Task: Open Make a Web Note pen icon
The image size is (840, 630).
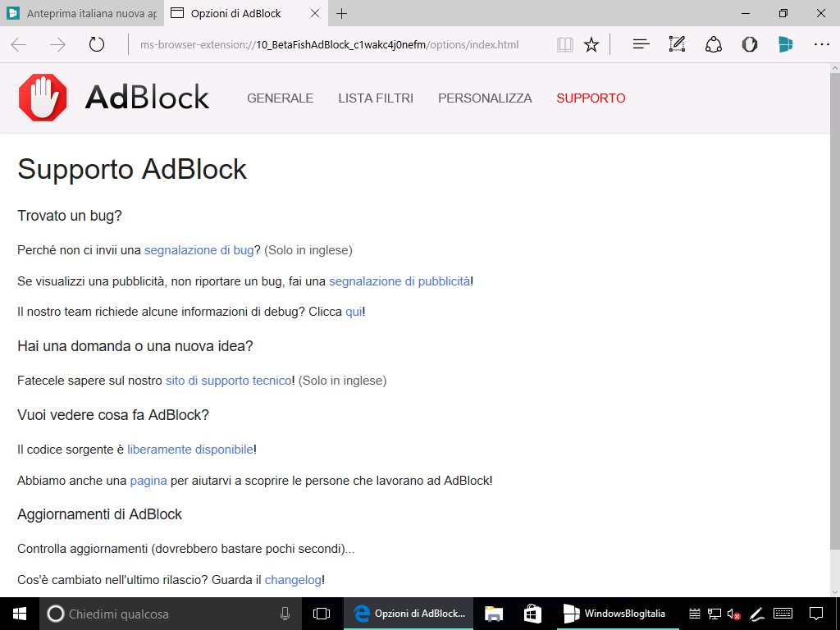Action: 677,44
